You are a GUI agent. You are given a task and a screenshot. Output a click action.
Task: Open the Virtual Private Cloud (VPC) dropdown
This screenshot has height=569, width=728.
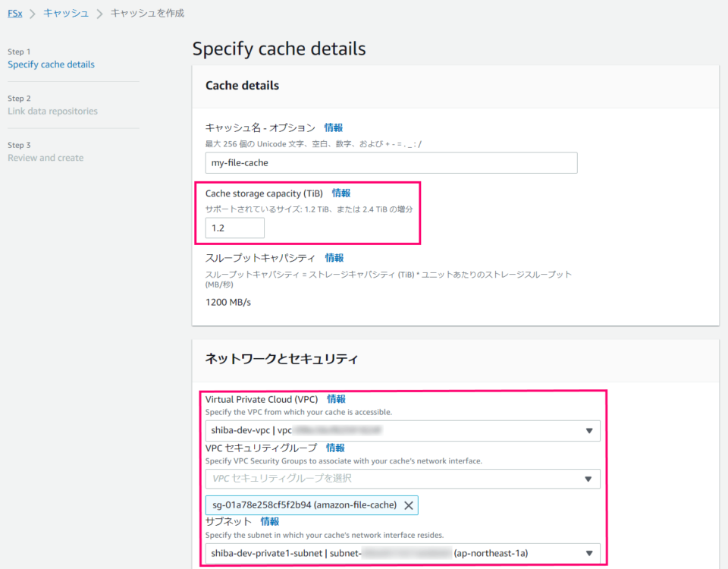(x=402, y=431)
